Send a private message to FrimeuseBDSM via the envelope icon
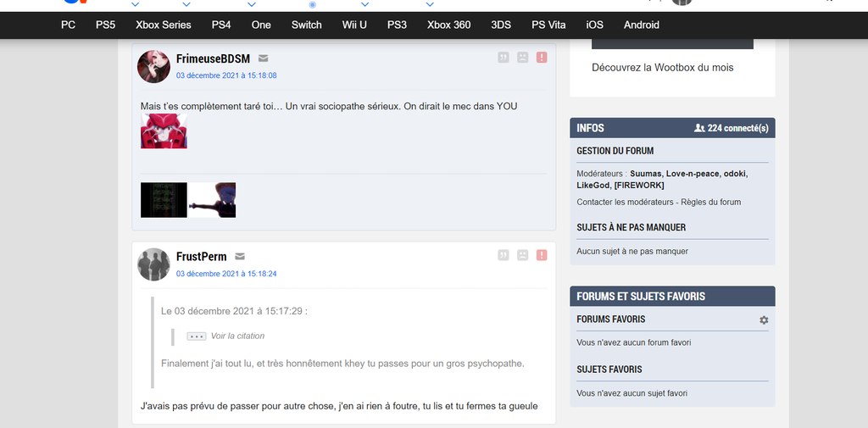Viewport: 868px width, 428px height. coord(263,58)
